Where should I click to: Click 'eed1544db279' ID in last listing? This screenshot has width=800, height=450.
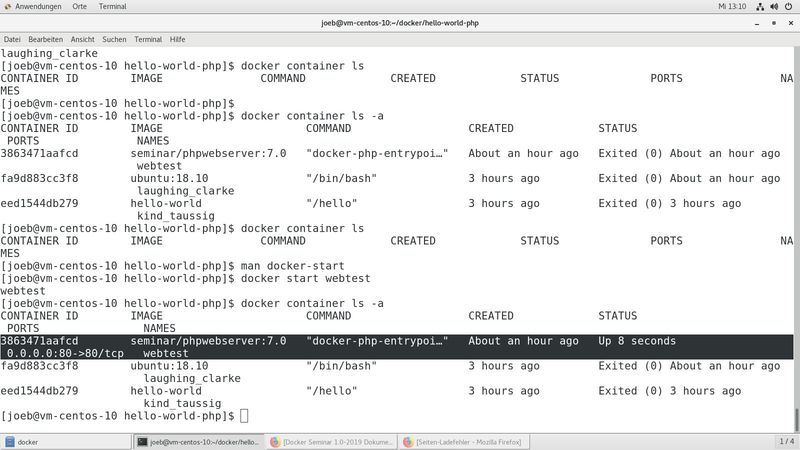[39, 391]
